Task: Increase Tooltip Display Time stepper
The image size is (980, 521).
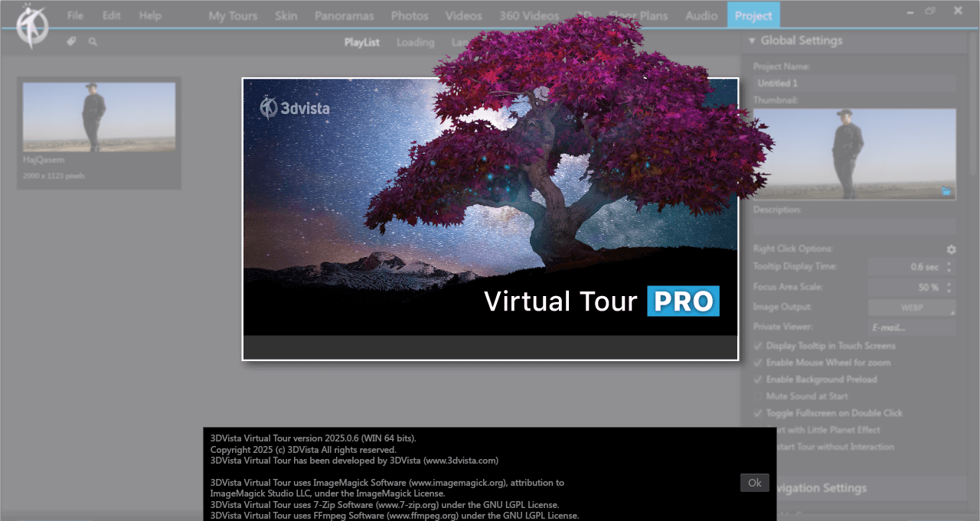Action: click(949, 263)
